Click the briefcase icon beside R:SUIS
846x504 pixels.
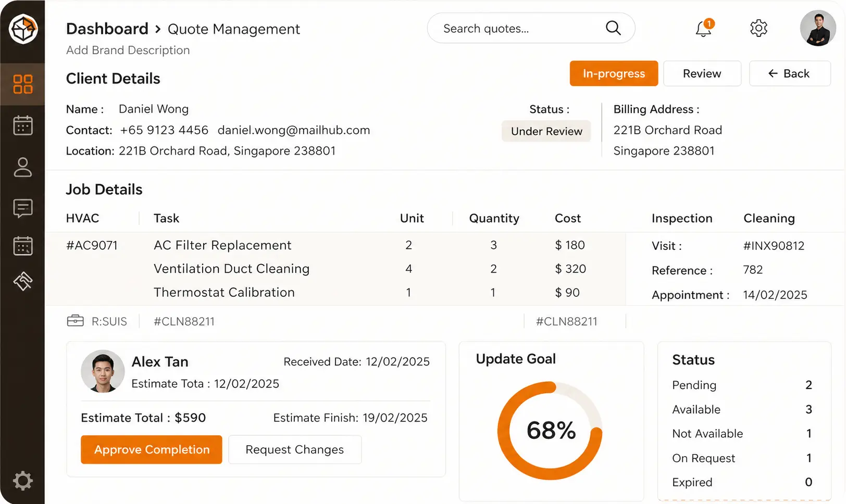pyautogui.click(x=76, y=321)
